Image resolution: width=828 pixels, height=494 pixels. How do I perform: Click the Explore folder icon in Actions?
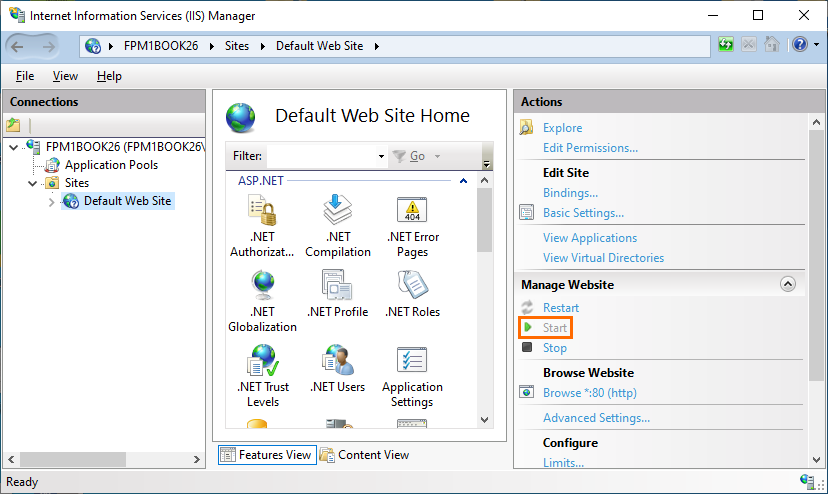pyautogui.click(x=526, y=127)
